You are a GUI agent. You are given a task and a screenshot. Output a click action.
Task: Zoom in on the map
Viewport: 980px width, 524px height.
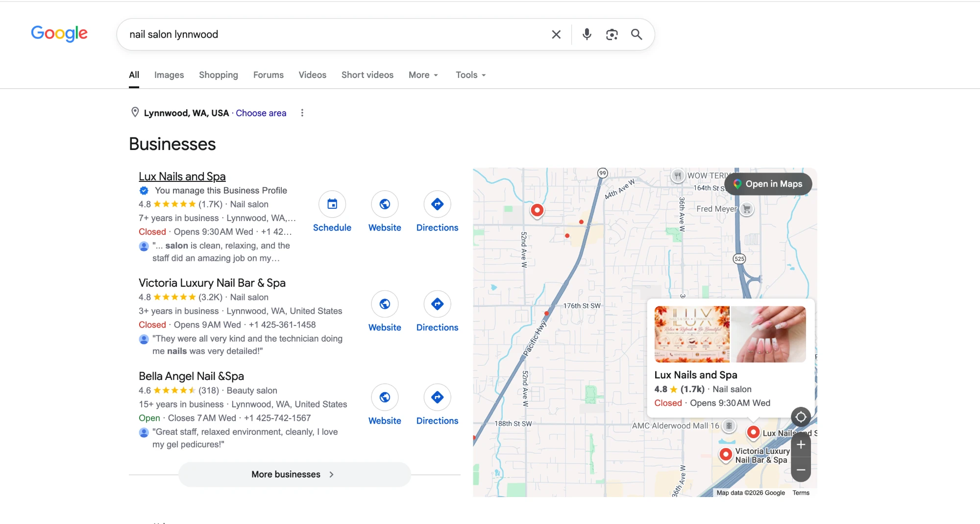coord(801,445)
